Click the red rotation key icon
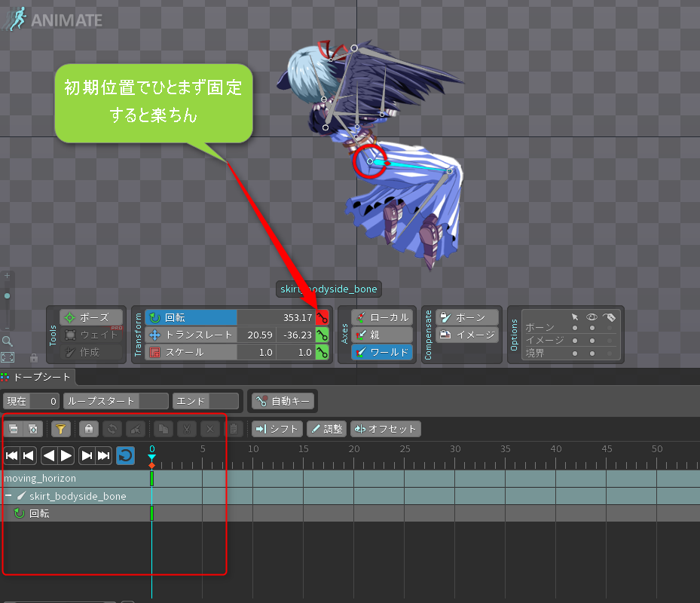Viewport: 700px width, 603px height. 322,317
